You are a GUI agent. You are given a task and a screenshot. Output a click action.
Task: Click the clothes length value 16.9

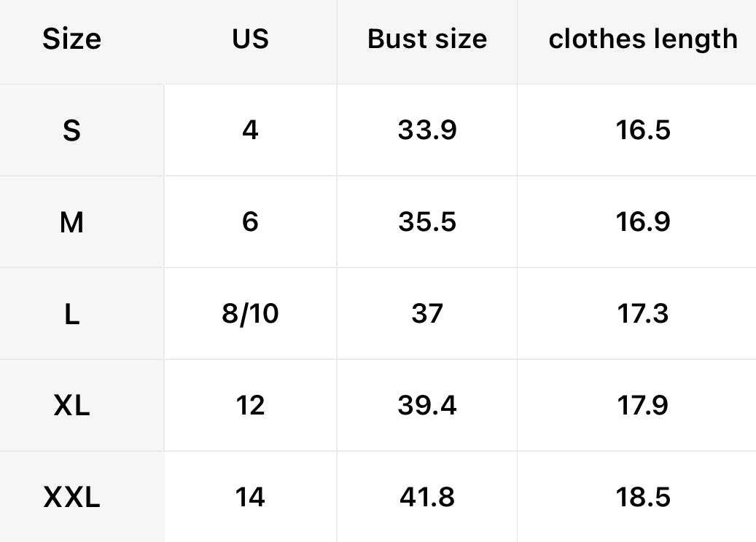pyautogui.click(x=642, y=222)
